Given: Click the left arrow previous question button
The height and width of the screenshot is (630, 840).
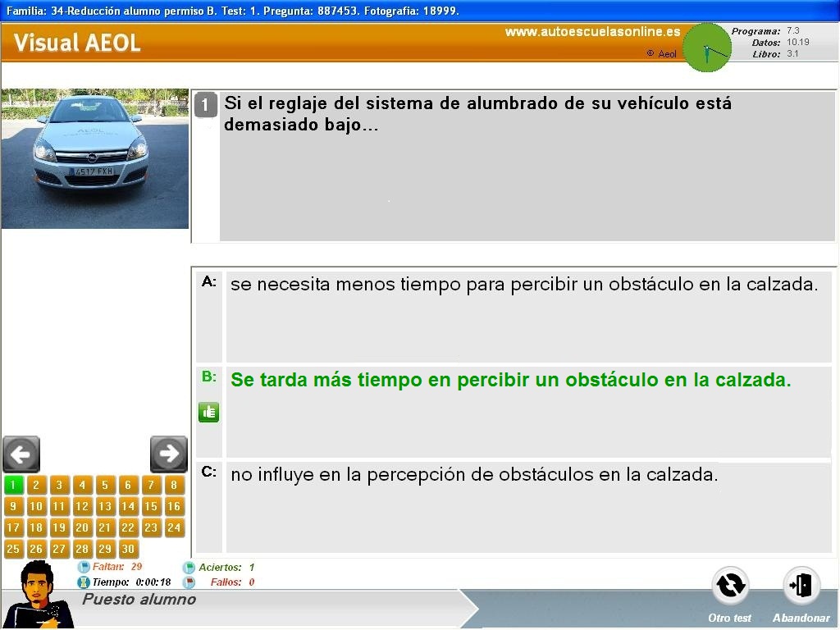Looking at the screenshot, I should (x=21, y=454).
